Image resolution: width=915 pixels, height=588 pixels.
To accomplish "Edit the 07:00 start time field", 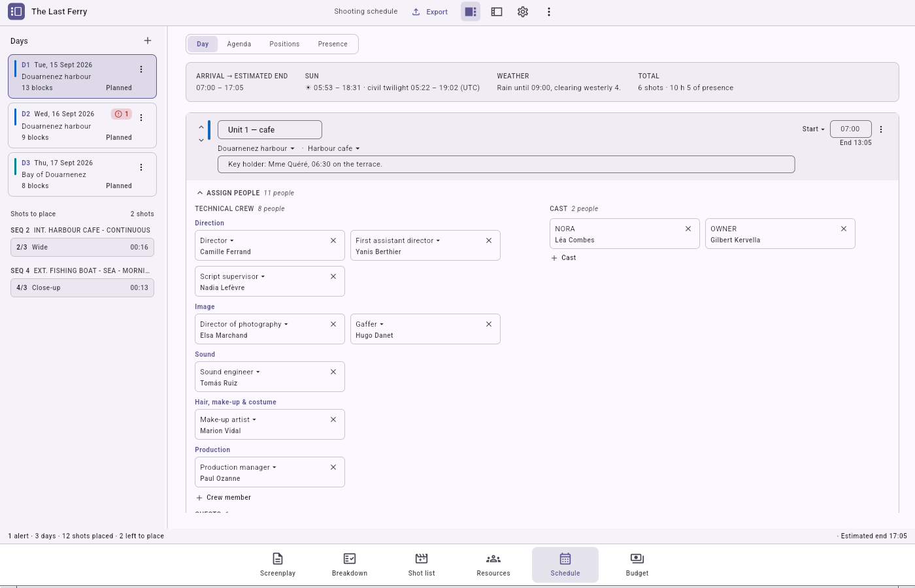I will tap(851, 129).
